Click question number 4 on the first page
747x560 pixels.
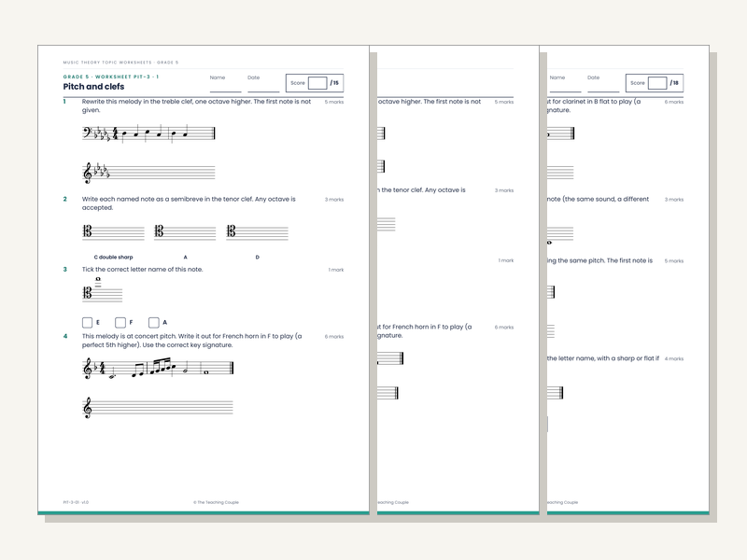65,336
